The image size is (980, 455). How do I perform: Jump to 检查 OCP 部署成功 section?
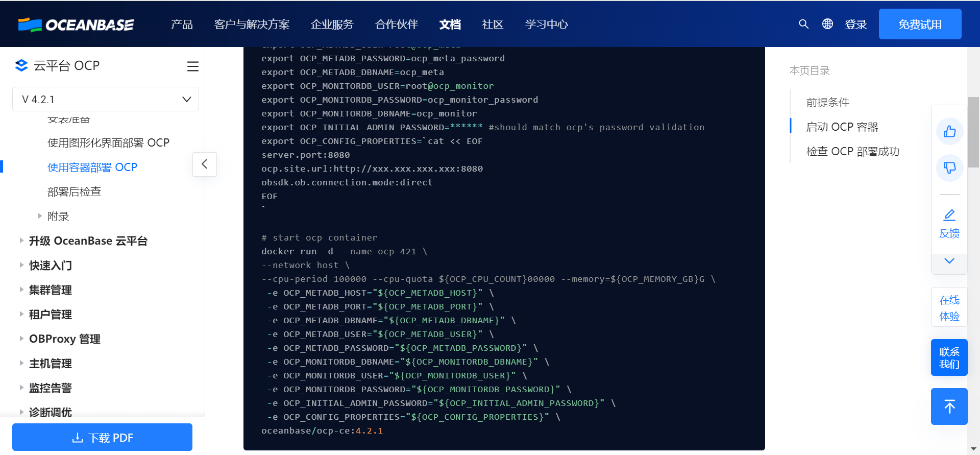(852, 151)
